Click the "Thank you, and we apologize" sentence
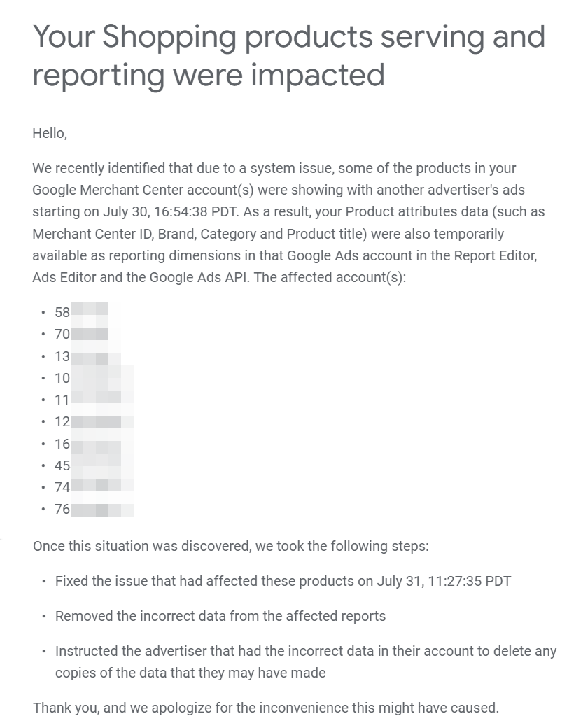This screenshot has height=728, width=574. click(265, 708)
